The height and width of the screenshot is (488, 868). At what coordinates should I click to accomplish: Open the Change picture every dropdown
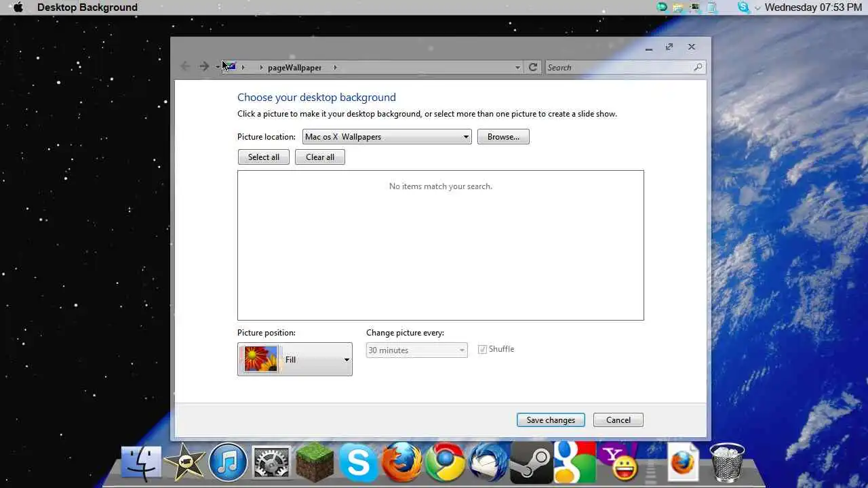click(417, 350)
